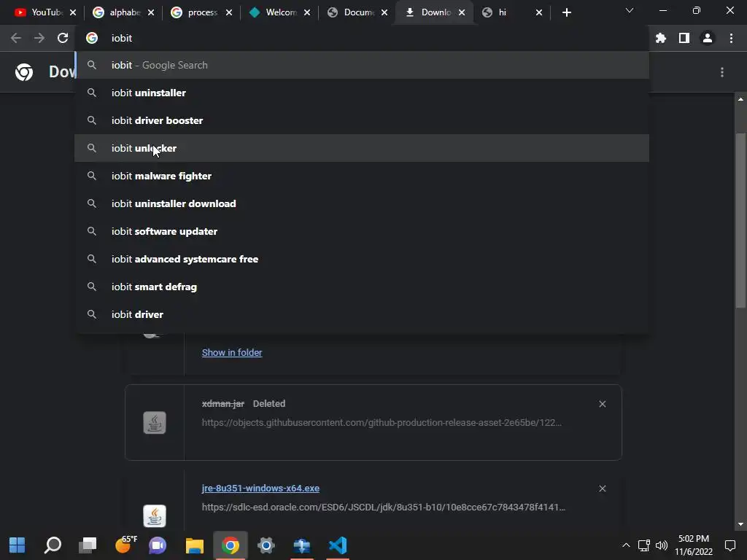
Task: Click the address bar containing iobit
Action: click(x=362, y=38)
